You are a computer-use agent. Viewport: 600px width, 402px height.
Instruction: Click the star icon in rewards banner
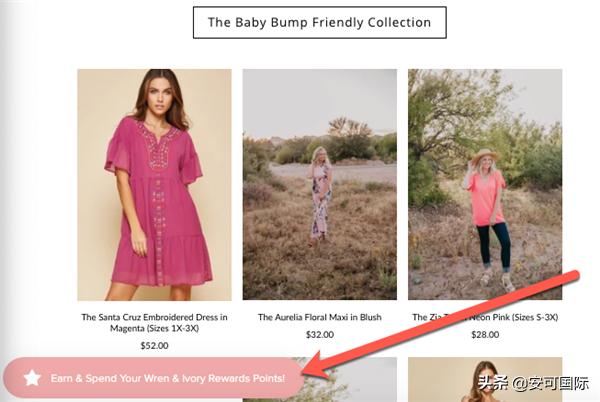coord(33,378)
